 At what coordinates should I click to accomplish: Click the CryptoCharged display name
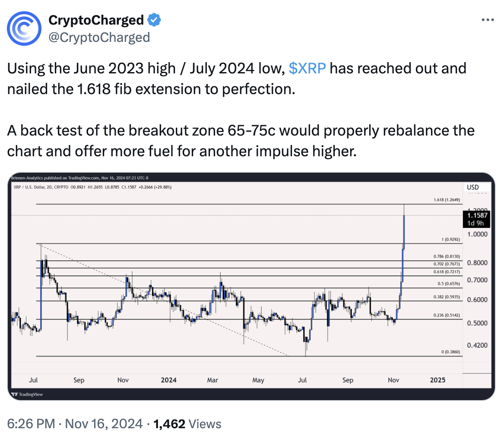[96, 20]
